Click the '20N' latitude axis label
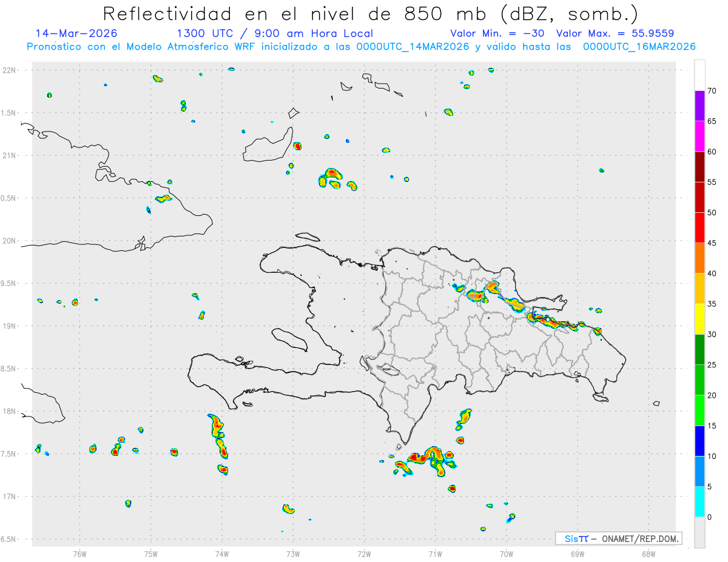 pyautogui.click(x=9, y=241)
